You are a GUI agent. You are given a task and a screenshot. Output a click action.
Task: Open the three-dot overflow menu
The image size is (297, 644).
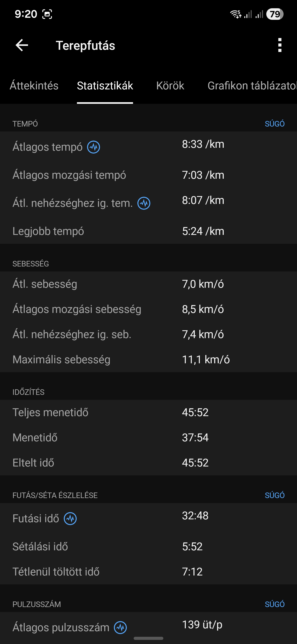280,45
